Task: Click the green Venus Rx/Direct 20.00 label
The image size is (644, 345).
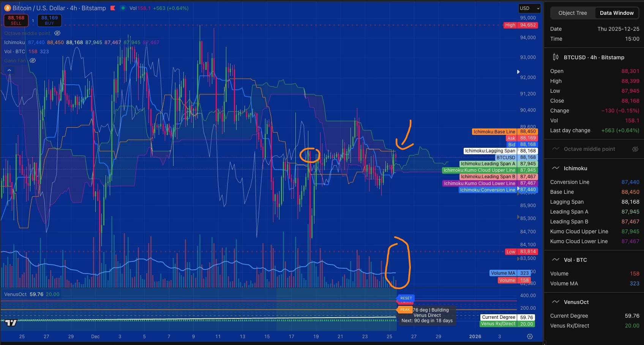Action: click(507, 324)
